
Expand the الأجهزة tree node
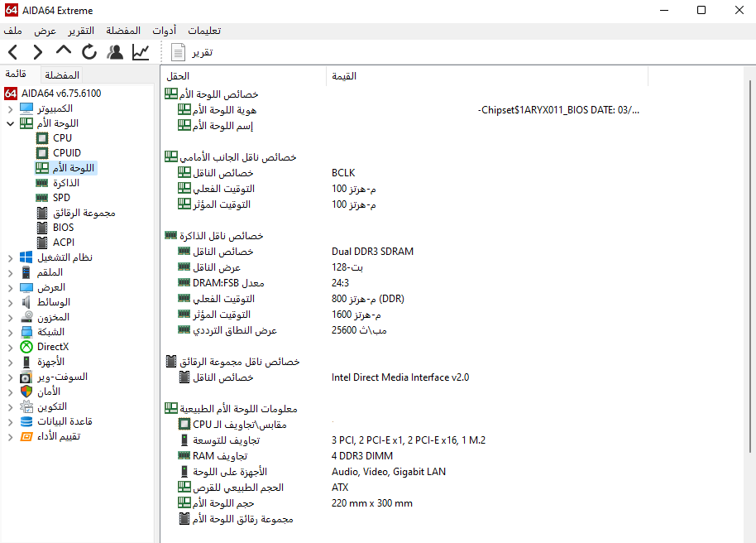tap(10, 363)
